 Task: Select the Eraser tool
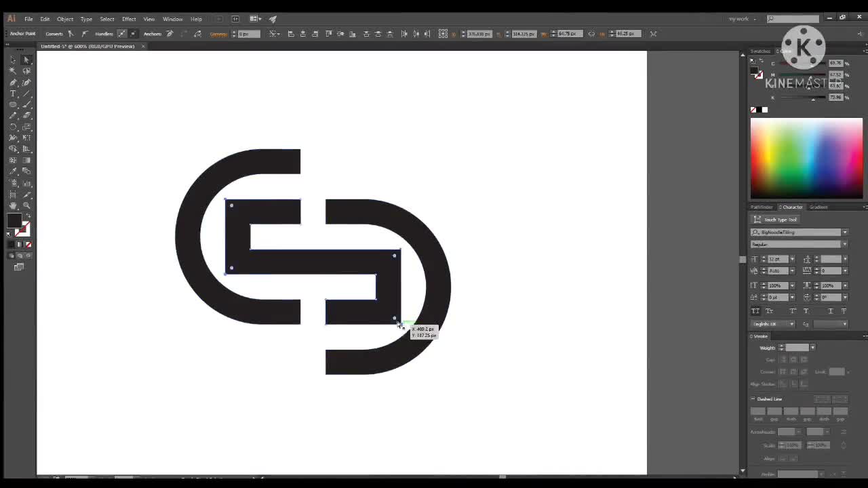click(x=26, y=116)
